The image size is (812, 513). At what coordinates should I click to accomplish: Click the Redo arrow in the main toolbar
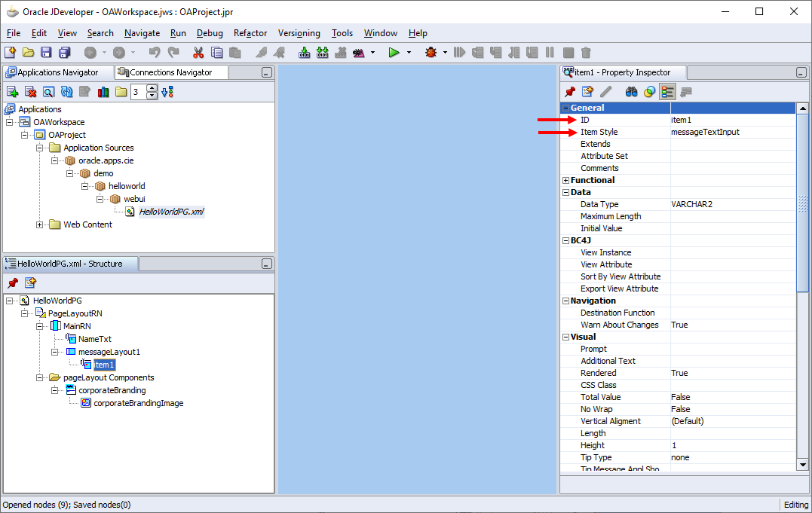(173, 52)
